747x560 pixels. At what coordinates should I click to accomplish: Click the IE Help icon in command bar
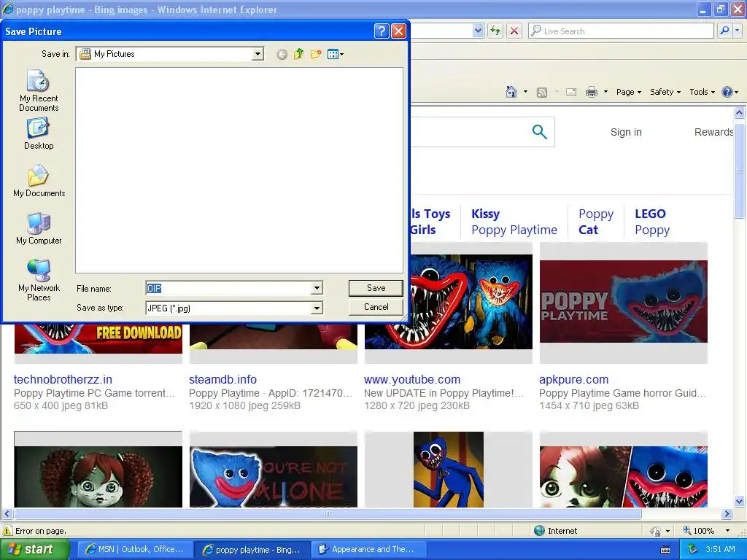(x=727, y=92)
